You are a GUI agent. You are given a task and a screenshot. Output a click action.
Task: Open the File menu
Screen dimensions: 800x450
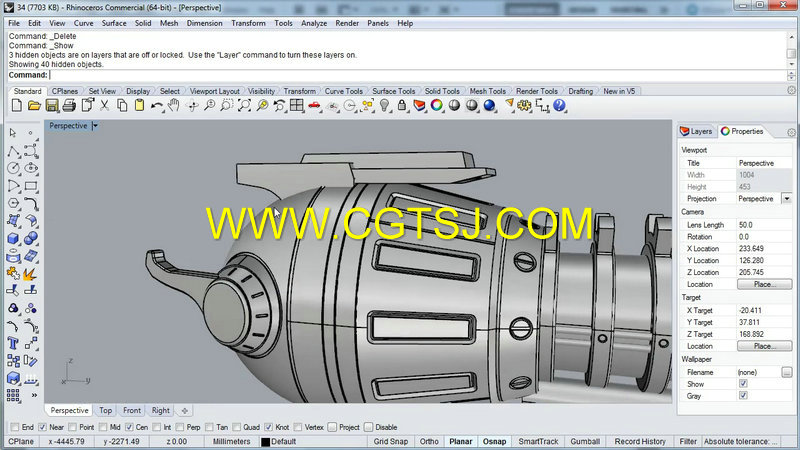click(14, 23)
